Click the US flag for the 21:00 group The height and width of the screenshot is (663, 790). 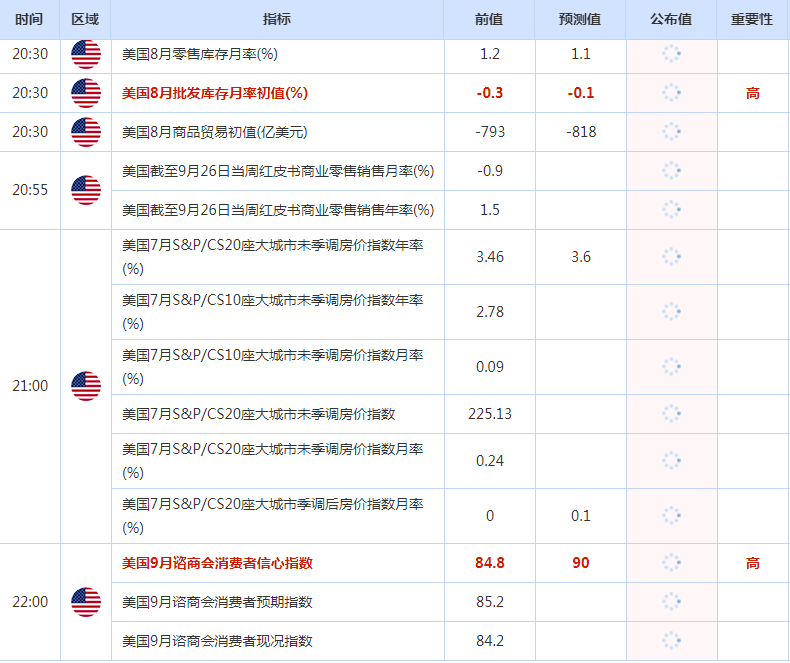tap(86, 386)
